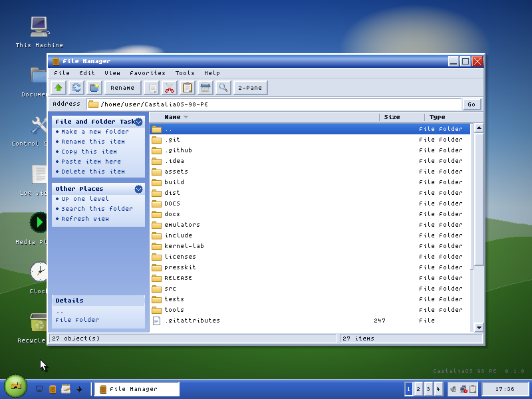Image resolution: width=532 pixels, height=399 pixels.
Task: Switch to workspace 3 in the taskbar pager
Action: [428, 389]
